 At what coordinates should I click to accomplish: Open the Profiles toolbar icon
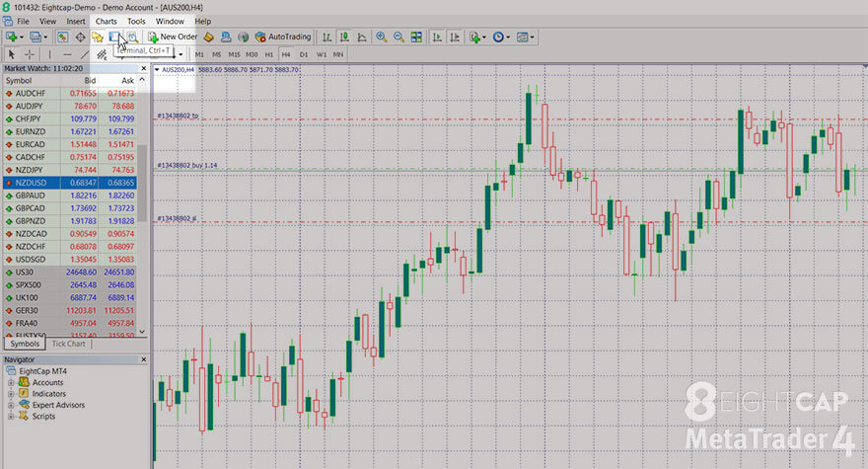tap(35, 38)
